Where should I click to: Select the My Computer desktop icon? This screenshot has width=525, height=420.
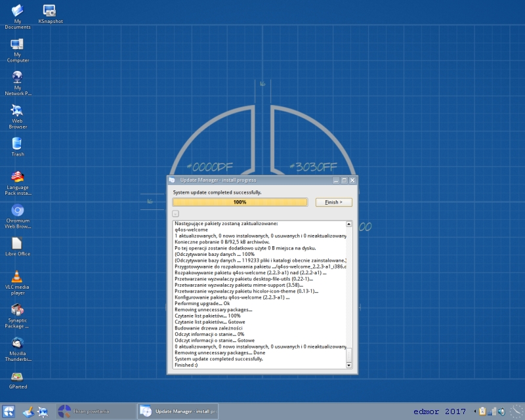(18, 51)
